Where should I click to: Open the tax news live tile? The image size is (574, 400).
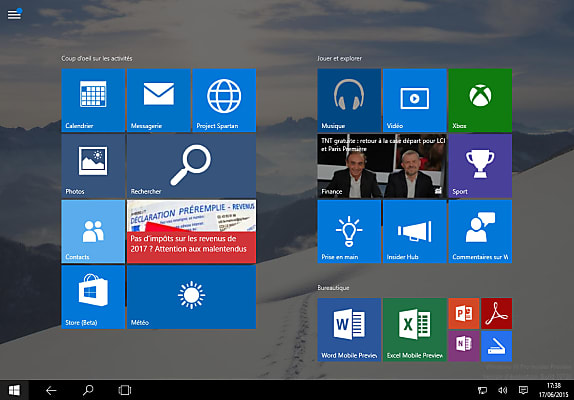coord(191,231)
